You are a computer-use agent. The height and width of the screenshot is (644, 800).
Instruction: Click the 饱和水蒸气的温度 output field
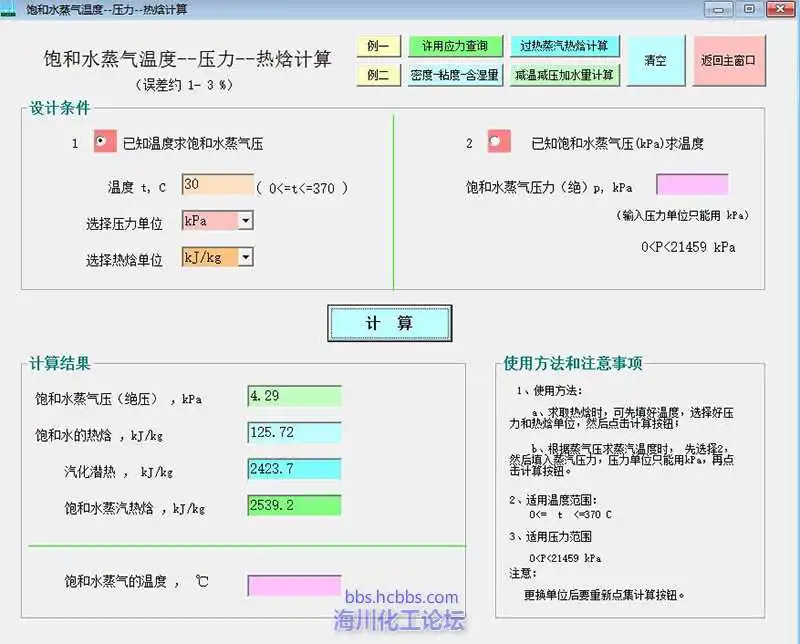pos(294,585)
